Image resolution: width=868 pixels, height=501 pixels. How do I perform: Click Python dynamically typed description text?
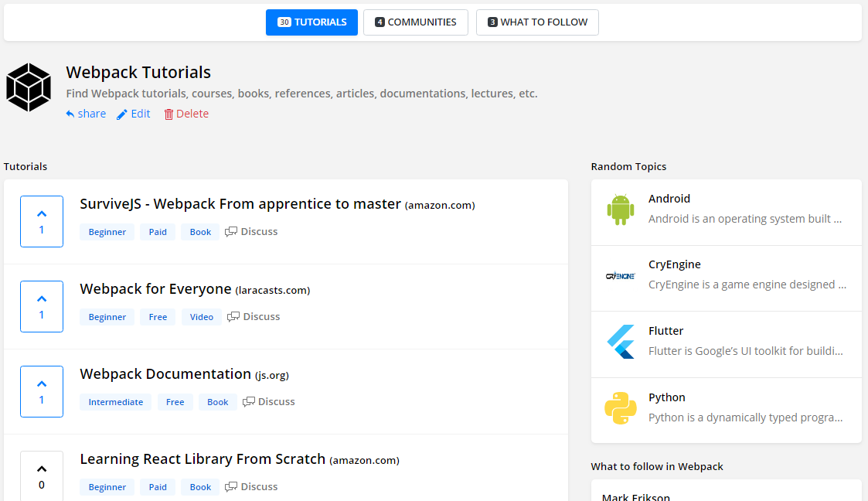point(746,417)
